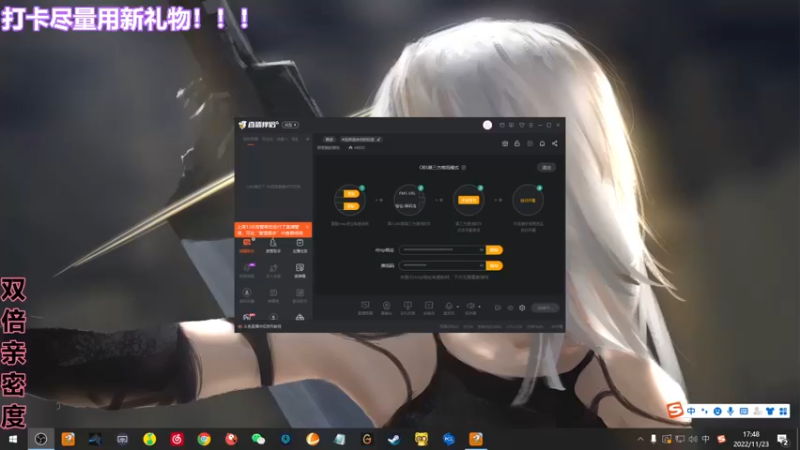This screenshot has height=450, width=800.
Task: Click the microphone icon in the bottom toolbar
Action: click(449, 306)
